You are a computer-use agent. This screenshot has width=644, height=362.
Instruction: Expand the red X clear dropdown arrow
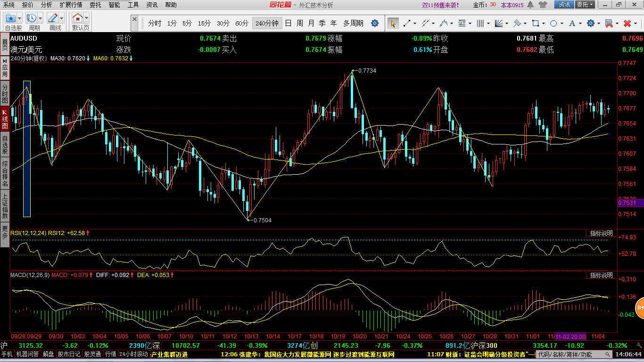coord(635,23)
